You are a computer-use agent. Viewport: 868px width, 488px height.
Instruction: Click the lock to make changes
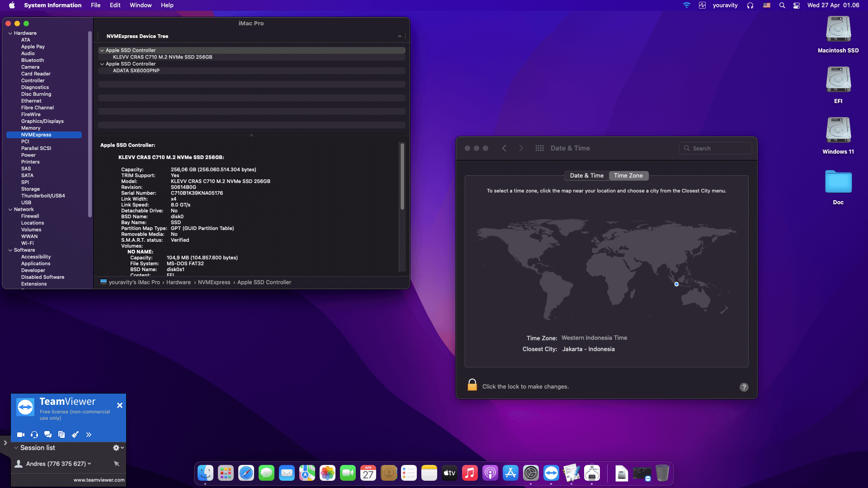coord(472,385)
